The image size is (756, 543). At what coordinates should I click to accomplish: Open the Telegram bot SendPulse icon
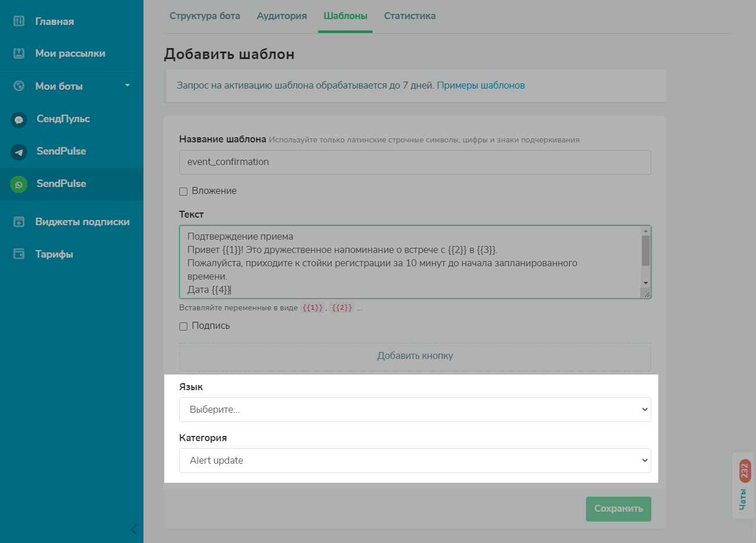click(x=19, y=152)
